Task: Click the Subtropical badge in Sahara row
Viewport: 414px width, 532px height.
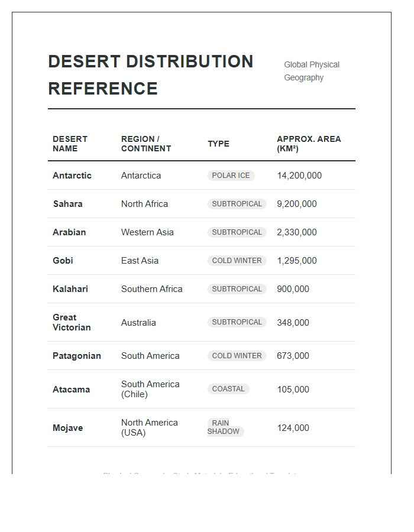Action: [x=237, y=204]
